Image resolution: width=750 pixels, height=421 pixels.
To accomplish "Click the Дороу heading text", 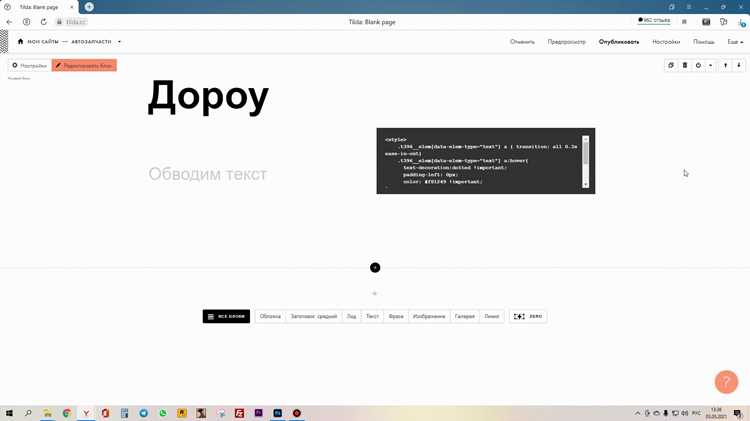I will pos(208,97).
